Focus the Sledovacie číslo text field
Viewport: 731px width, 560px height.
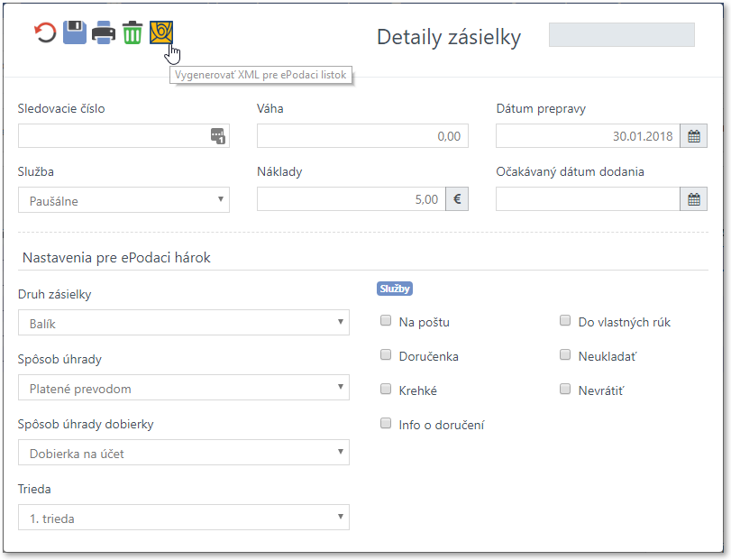[x=114, y=136]
